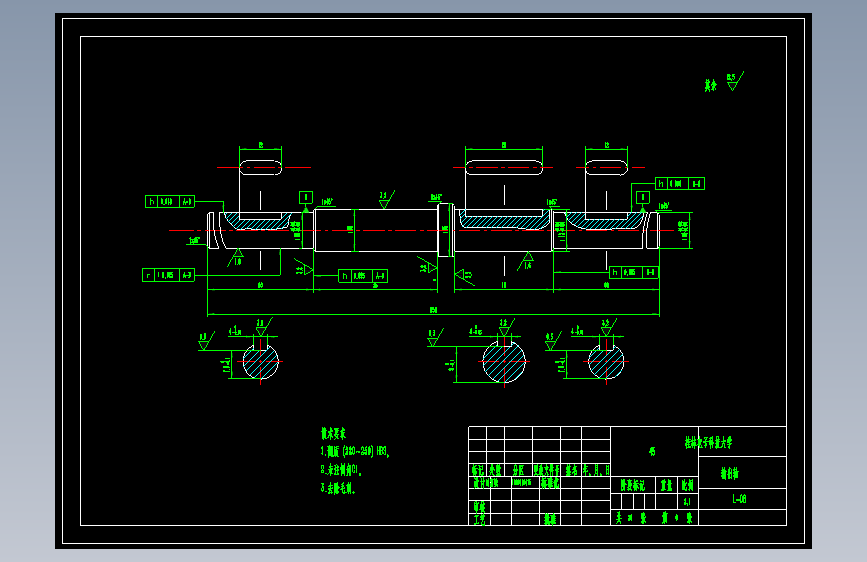This screenshot has width=867, height=562.
Task: Select datum box above right shaft end
Action: tap(643, 197)
